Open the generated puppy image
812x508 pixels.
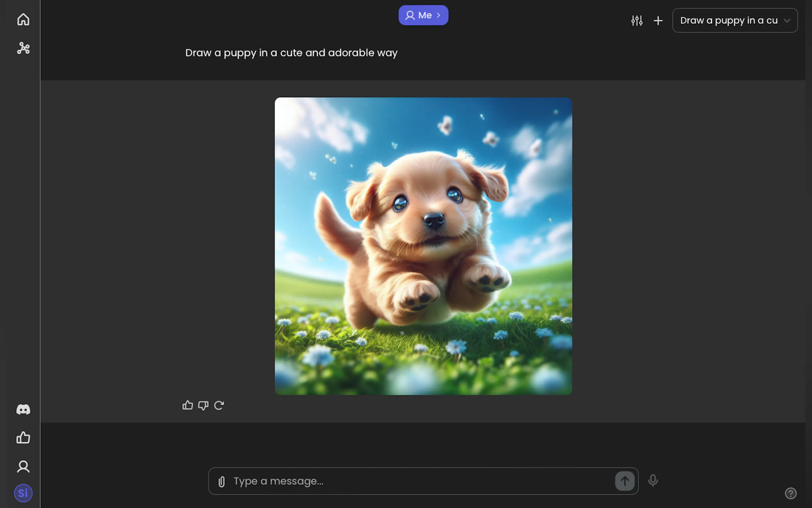click(423, 246)
